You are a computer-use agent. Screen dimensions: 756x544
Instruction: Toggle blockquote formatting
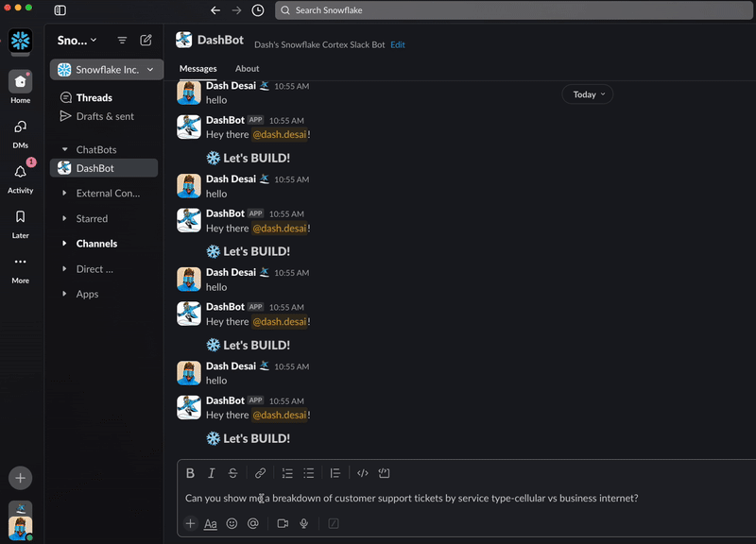click(x=335, y=473)
